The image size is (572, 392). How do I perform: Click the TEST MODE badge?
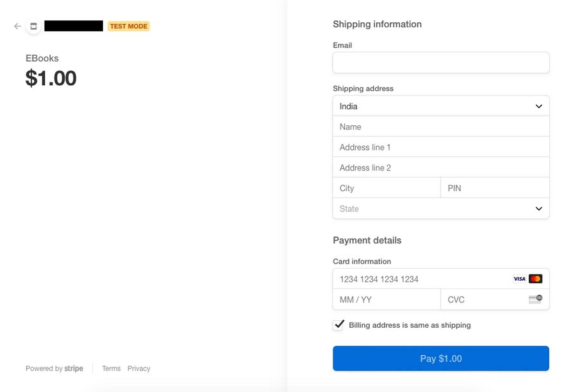pyautogui.click(x=128, y=26)
